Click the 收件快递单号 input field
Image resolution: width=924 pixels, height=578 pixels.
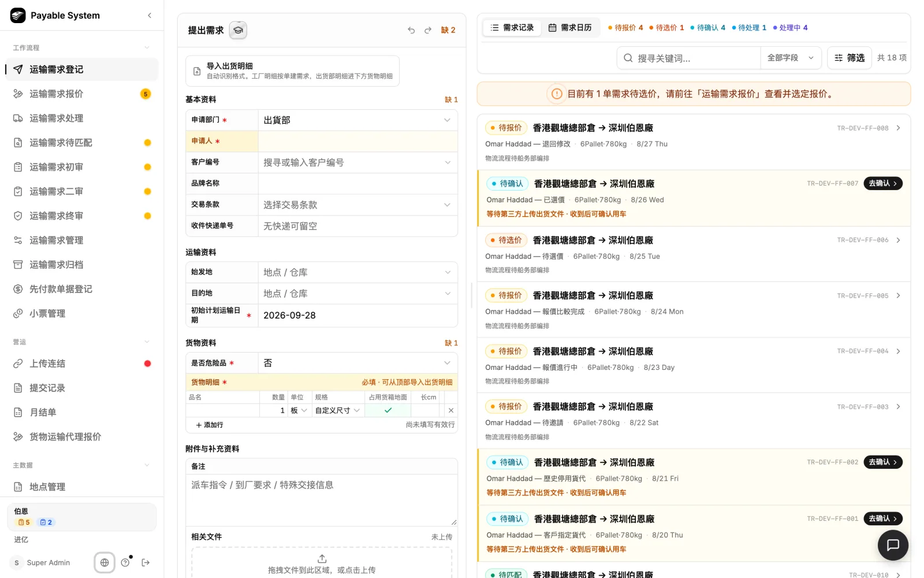tap(357, 226)
